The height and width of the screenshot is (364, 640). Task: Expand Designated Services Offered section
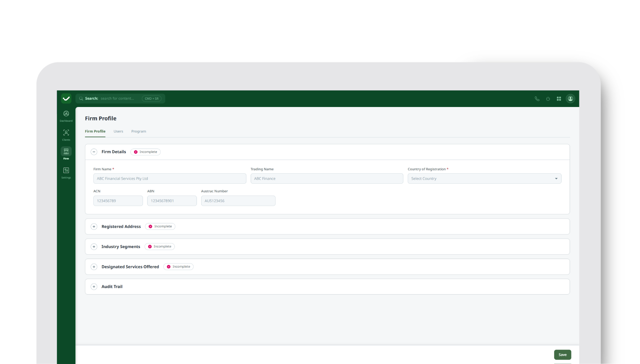pos(94,267)
